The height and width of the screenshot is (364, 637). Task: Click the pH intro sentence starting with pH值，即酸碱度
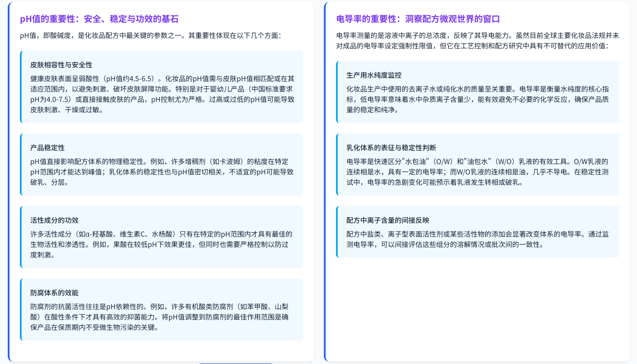tap(150, 35)
